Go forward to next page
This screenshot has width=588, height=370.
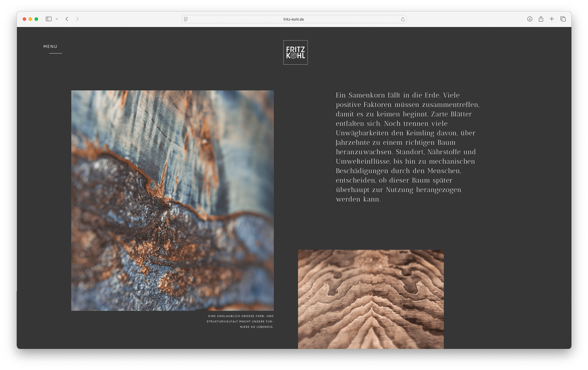[x=78, y=19]
